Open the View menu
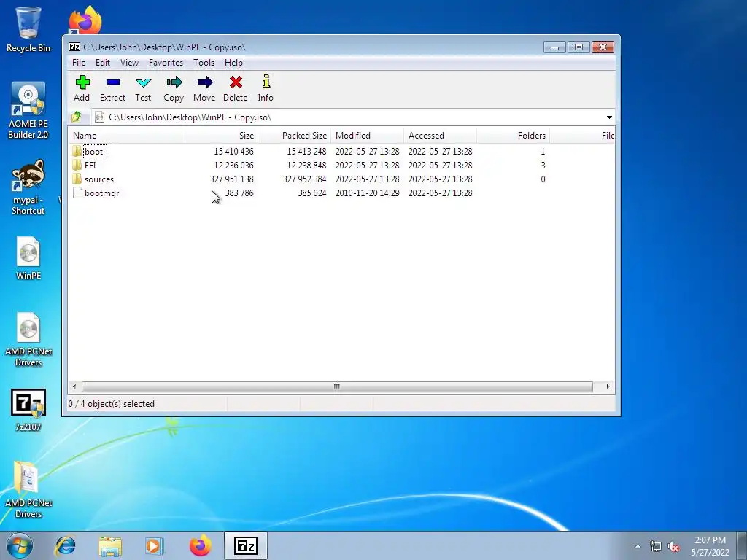The width and height of the screenshot is (747, 560). click(129, 63)
